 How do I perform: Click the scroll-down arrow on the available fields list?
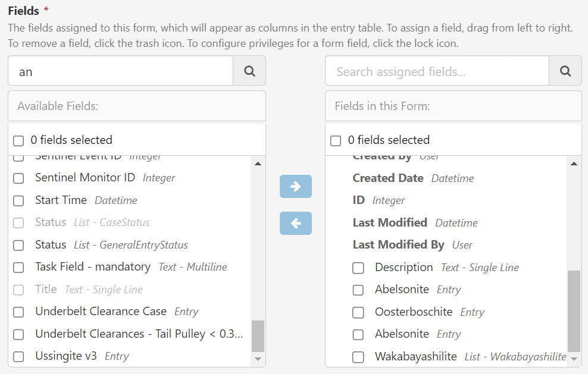[x=258, y=359]
